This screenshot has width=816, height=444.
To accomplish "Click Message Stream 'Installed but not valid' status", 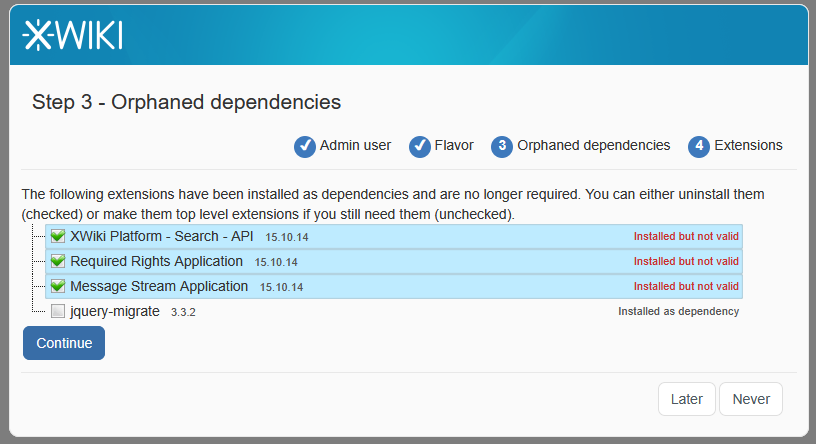I will pyautogui.click(x=686, y=286).
